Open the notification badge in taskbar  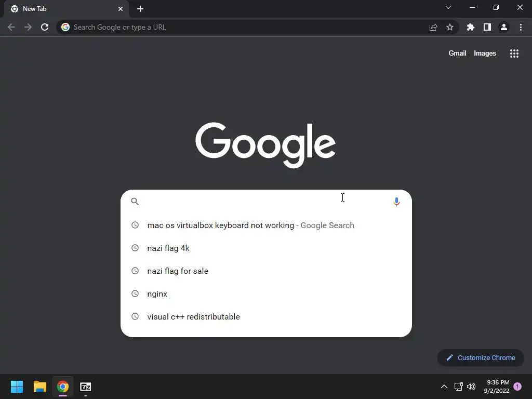(x=517, y=387)
